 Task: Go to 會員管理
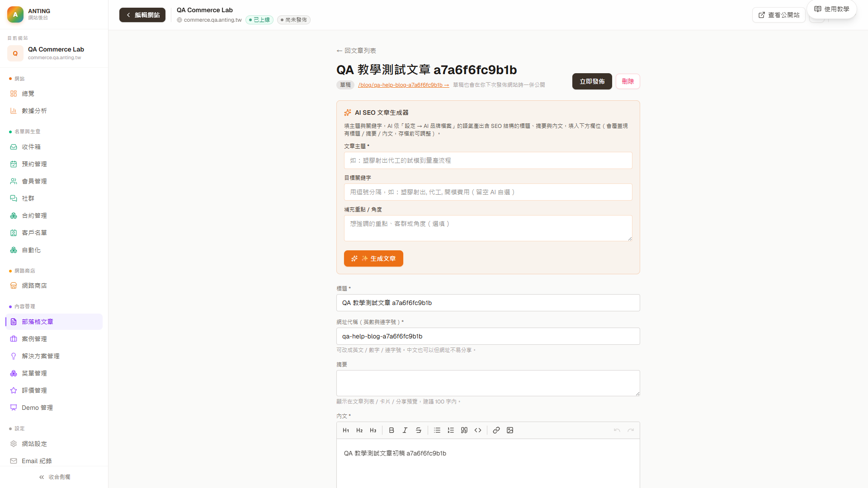54,181
